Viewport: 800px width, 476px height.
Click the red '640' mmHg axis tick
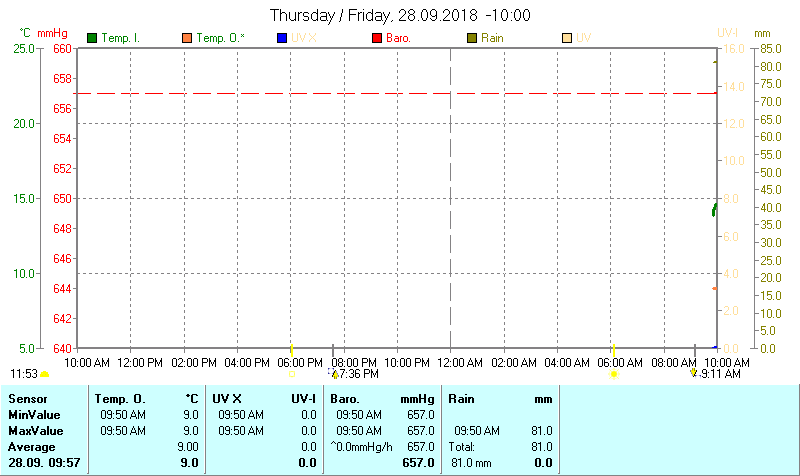click(x=62, y=349)
